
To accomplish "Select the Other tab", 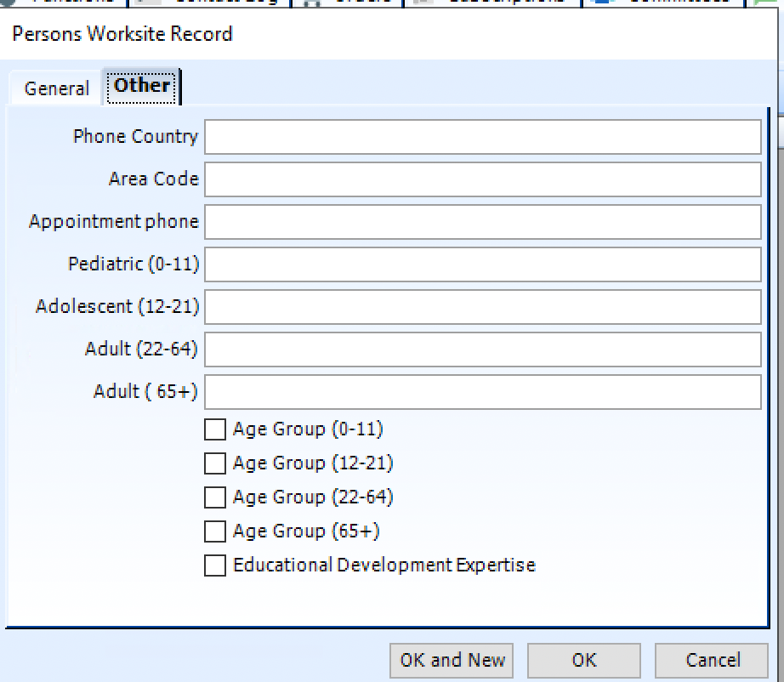I will click(x=141, y=86).
